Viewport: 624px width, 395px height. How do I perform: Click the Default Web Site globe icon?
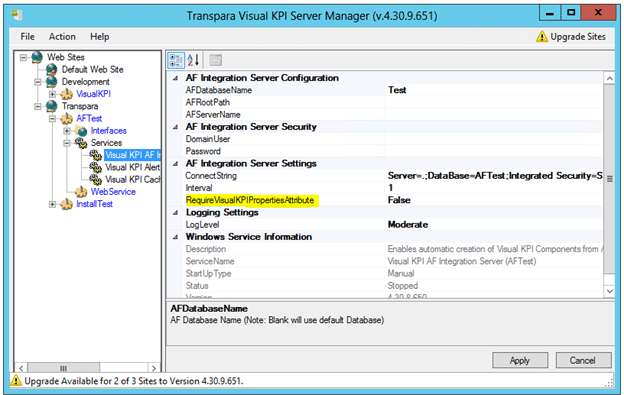coord(52,69)
